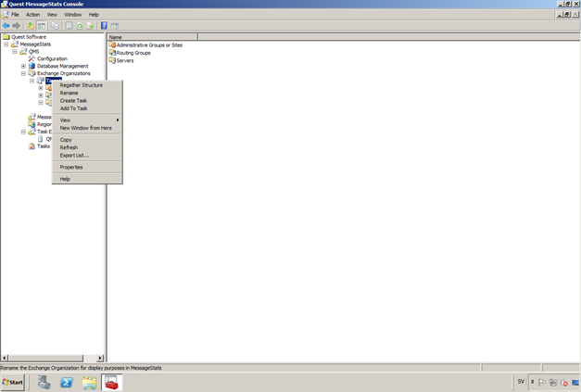The width and height of the screenshot is (581, 392).
Task: Choose Create Task from context menu
Action: (x=87, y=101)
